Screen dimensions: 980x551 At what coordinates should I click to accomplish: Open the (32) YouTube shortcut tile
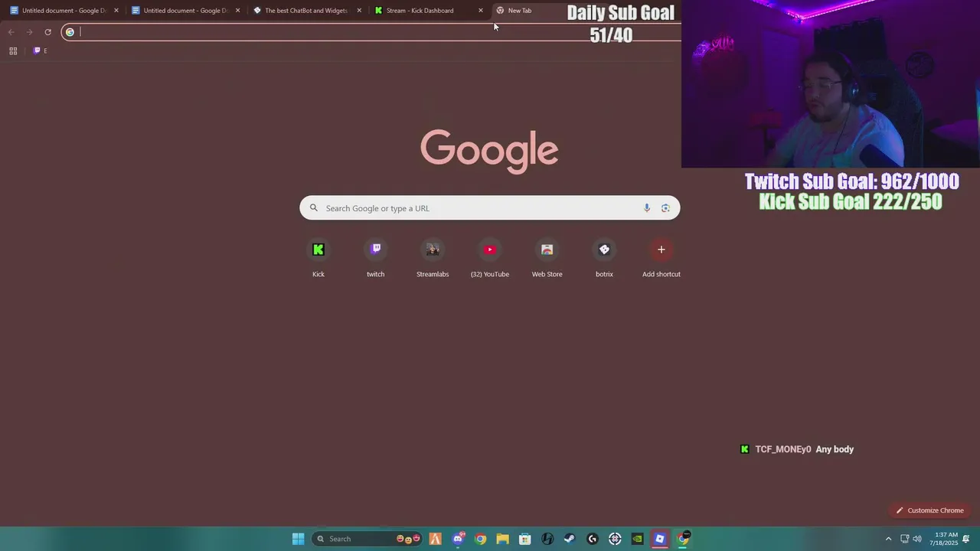490,259
